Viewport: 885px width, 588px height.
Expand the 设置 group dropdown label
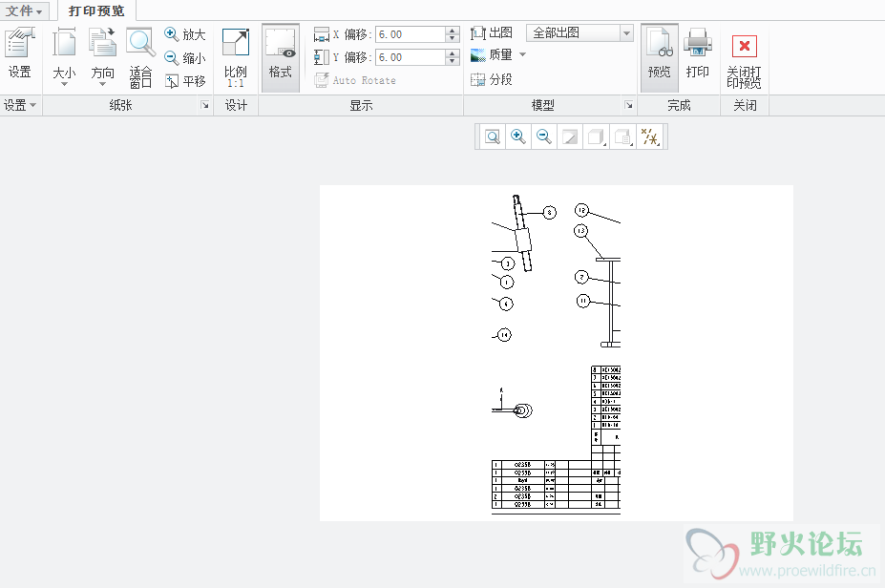pyautogui.click(x=20, y=106)
